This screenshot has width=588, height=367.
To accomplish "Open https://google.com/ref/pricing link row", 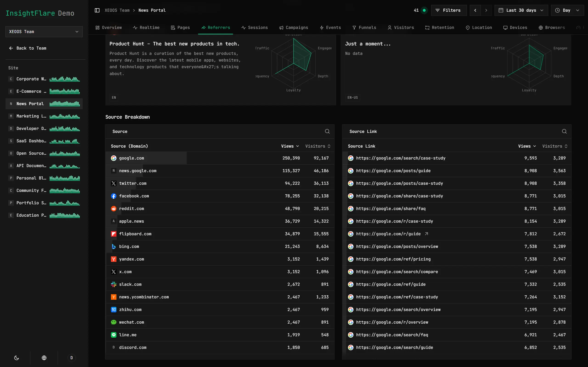I will pos(457,259).
